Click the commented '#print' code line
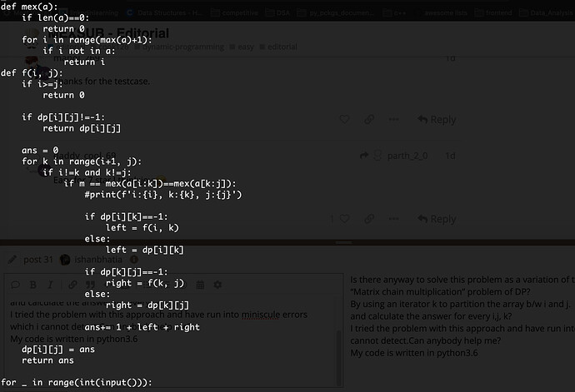 pyautogui.click(x=163, y=195)
